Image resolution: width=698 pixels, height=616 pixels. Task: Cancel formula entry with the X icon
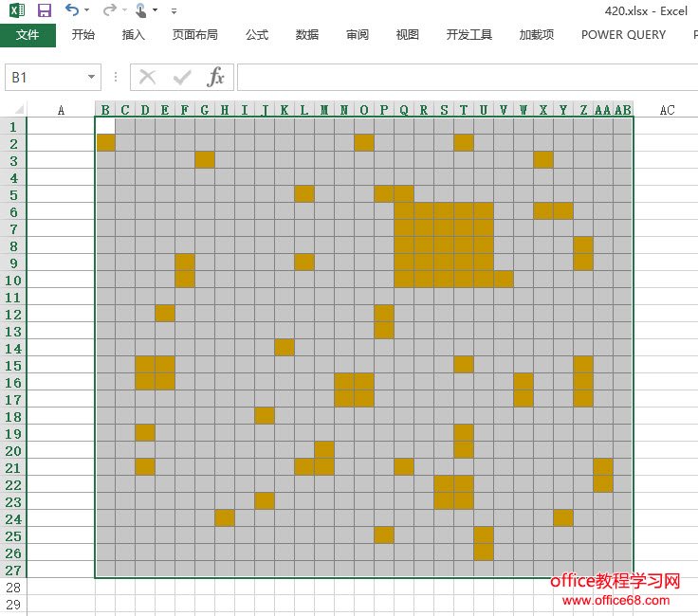click(x=147, y=77)
